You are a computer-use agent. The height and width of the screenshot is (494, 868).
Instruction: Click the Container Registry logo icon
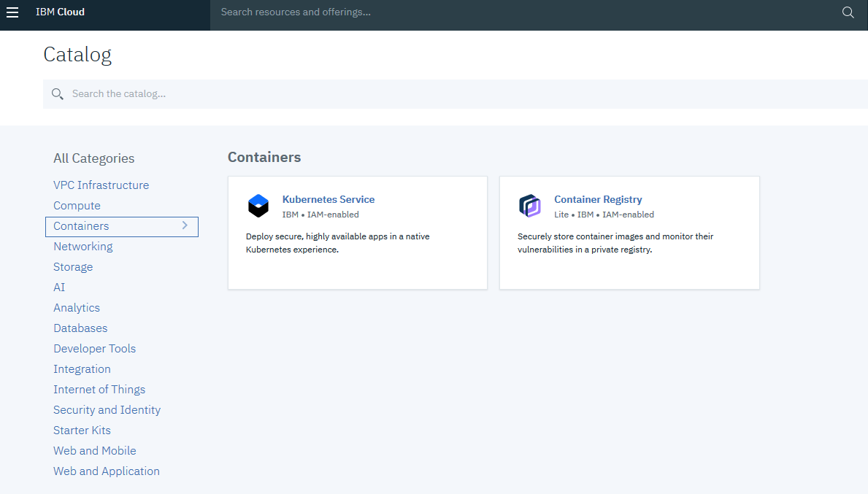tap(530, 206)
